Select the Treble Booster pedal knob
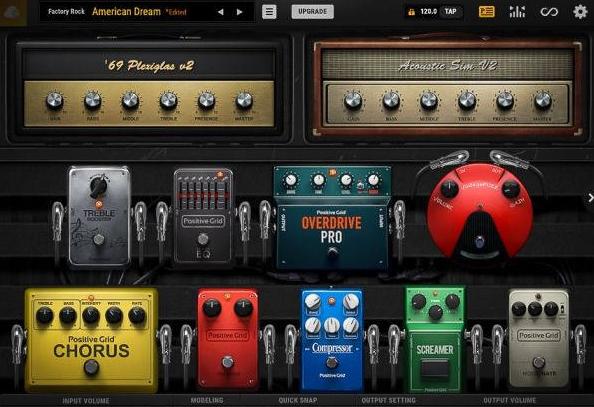Image resolution: width=594 pixels, height=407 pixels. coord(99,186)
